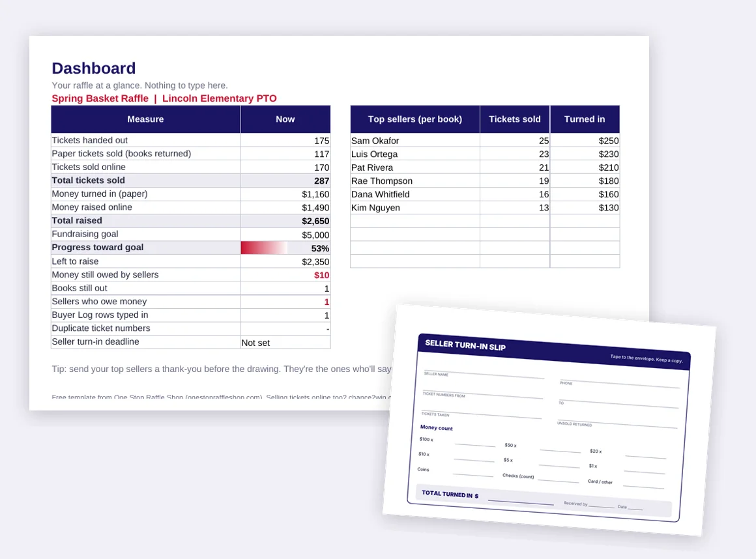Click the "Turned in" column header
Screen dimensions: 756x559
pos(585,119)
